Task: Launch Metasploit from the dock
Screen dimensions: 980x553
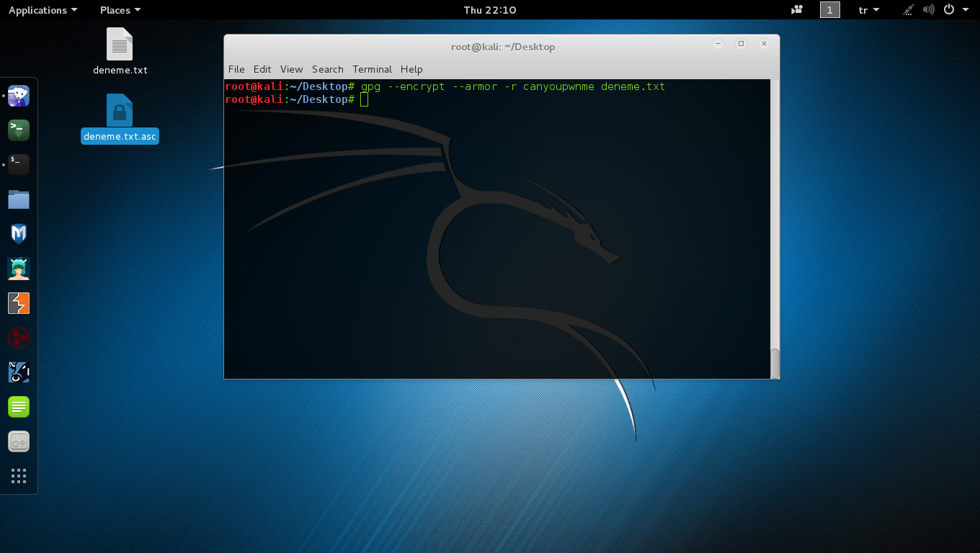Action: tap(19, 234)
